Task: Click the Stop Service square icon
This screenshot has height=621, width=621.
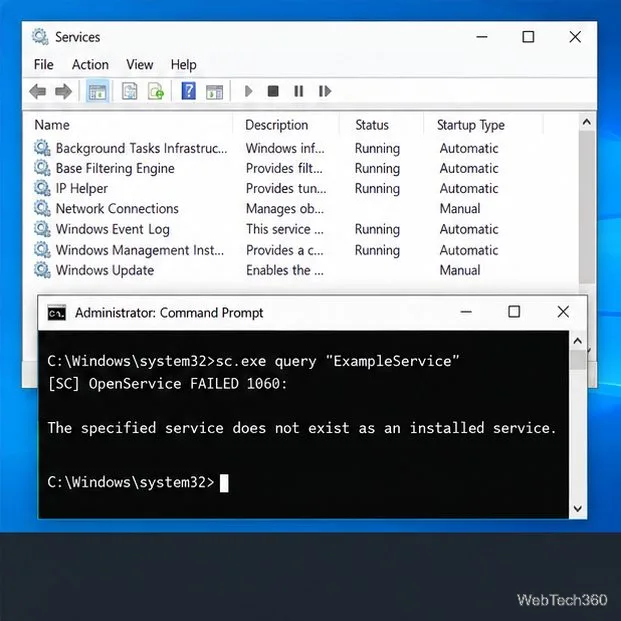Action: click(273, 91)
